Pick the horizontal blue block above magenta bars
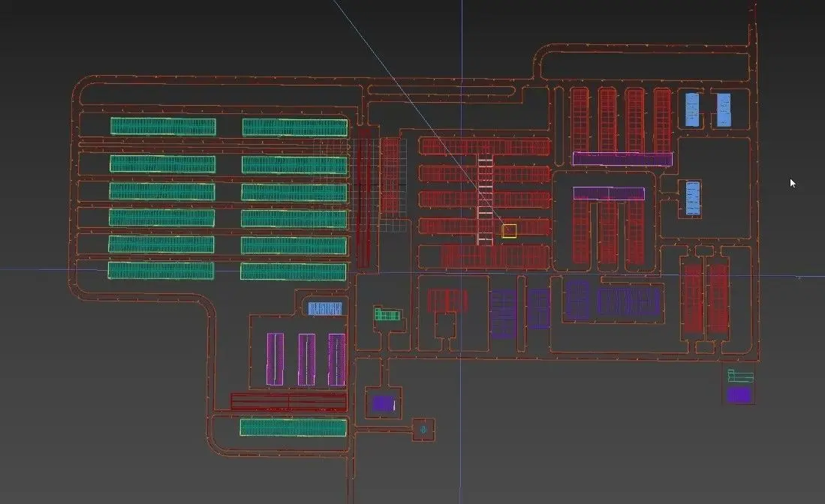This screenshot has height=504, width=825. pyautogui.click(x=325, y=308)
